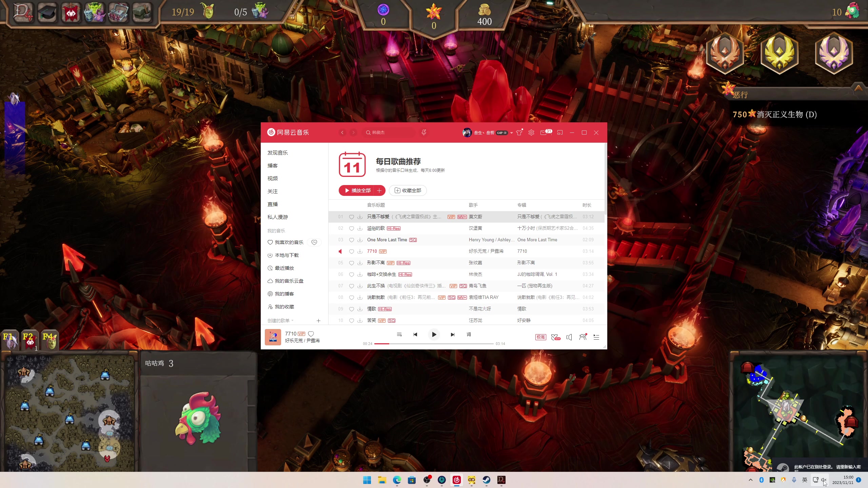Go forward with the header right arrow
The height and width of the screenshot is (488, 868).
point(353,133)
